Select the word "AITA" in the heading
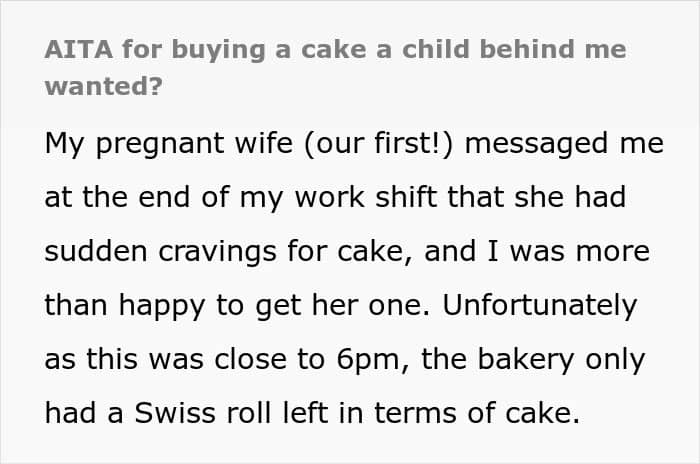Image resolution: width=700 pixels, height=464 pixels. [x=79, y=50]
